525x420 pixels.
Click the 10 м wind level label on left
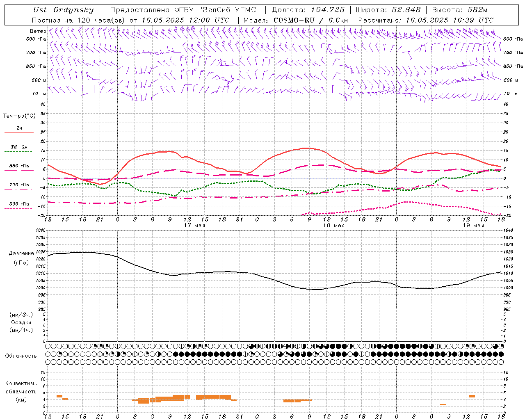point(39,94)
